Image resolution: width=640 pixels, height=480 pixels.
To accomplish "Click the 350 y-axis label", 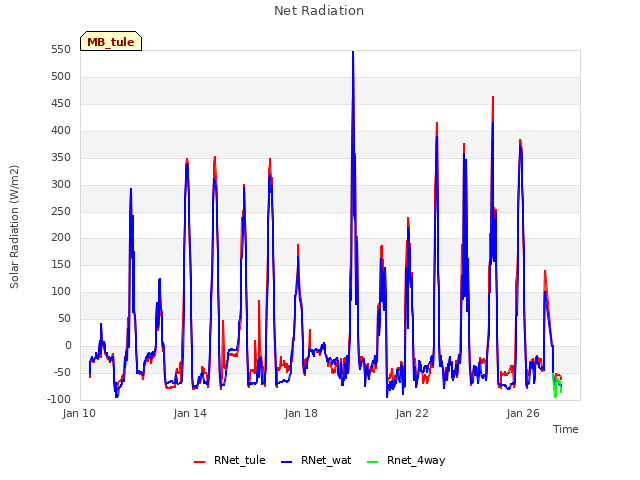I will pyautogui.click(x=61, y=158).
